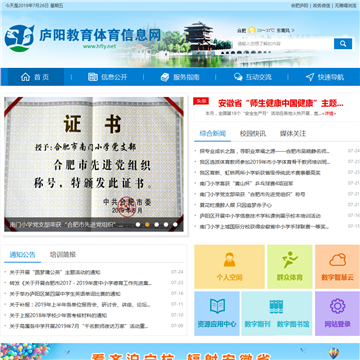Open notice 关于补报：2019年上半年
Viewport: 360px width, 360px height.
coord(80,304)
